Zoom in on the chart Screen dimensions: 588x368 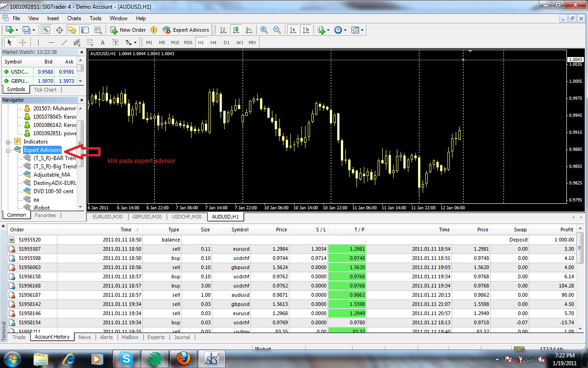264,30
